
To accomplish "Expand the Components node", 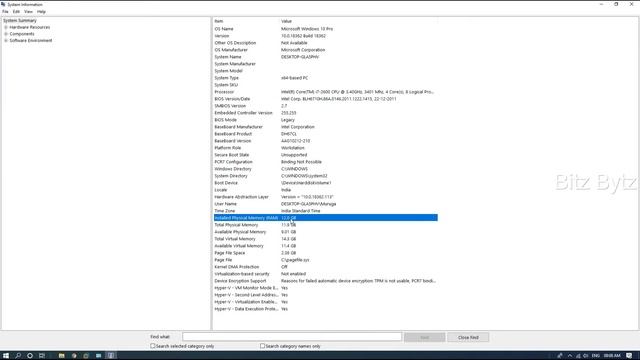I will pos(6,34).
